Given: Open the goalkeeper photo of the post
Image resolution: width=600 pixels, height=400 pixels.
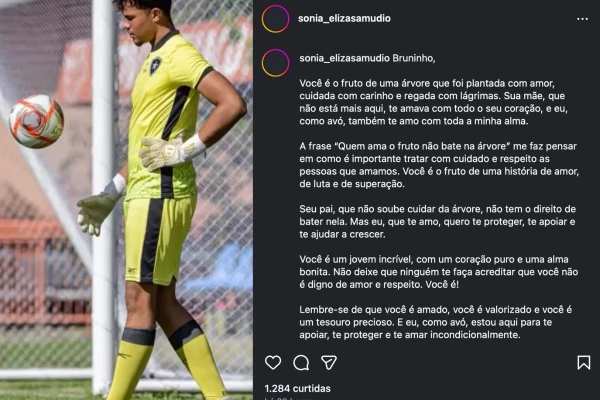Looking at the screenshot, I should point(126,200).
